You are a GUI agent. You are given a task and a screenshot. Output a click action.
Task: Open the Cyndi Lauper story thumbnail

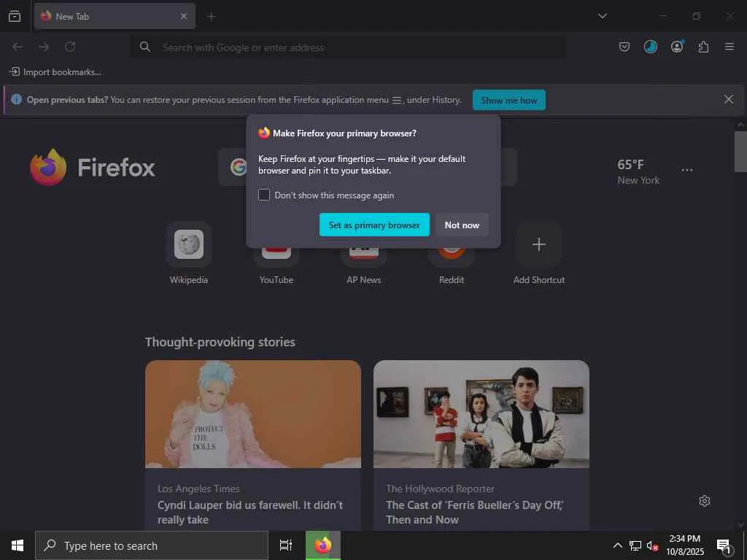(x=253, y=414)
